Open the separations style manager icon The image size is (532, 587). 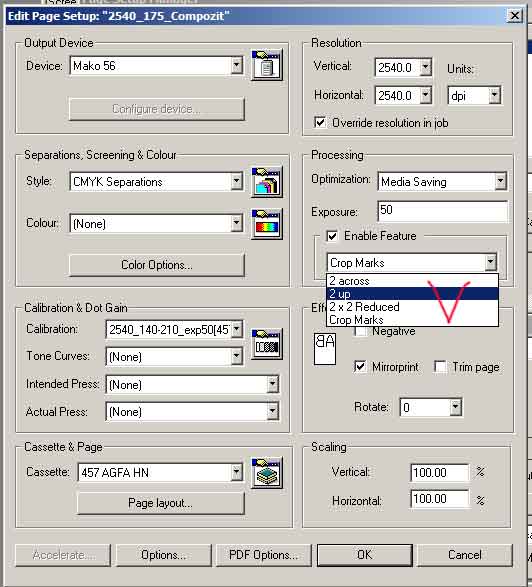[267, 182]
